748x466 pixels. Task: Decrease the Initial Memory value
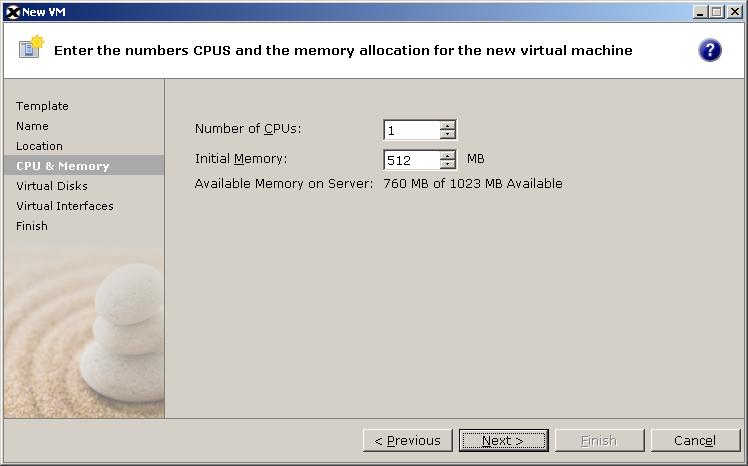pos(447,164)
